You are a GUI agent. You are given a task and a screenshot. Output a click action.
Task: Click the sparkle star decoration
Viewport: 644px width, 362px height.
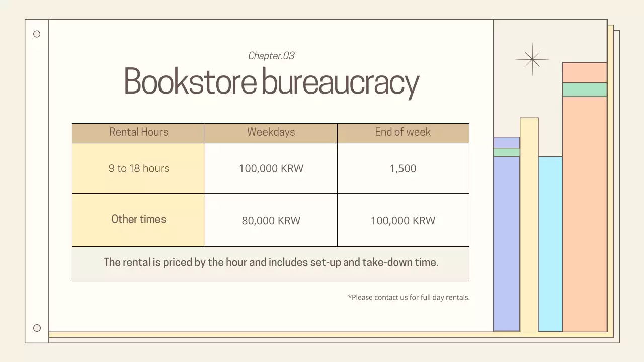click(x=532, y=59)
